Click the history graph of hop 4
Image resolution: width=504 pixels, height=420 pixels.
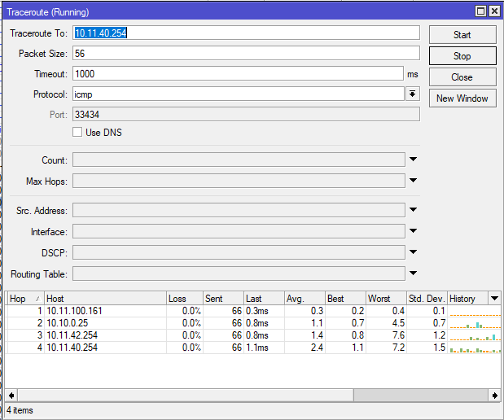pos(475,348)
